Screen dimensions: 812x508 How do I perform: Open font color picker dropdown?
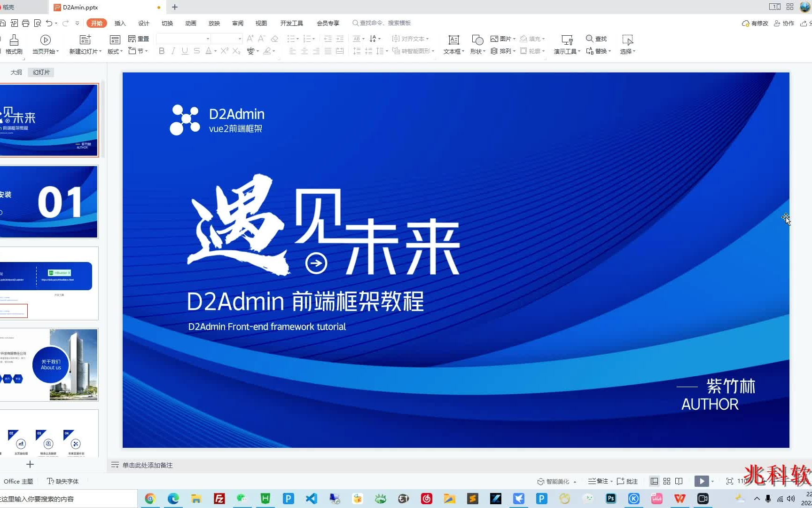point(216,51)
